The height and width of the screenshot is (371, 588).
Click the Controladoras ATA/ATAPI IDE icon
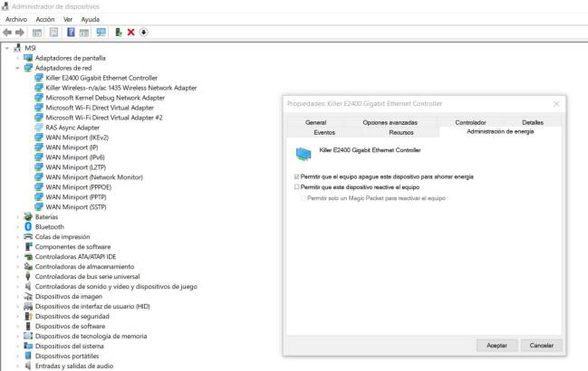pyautogui.click(x=28, y=257)
